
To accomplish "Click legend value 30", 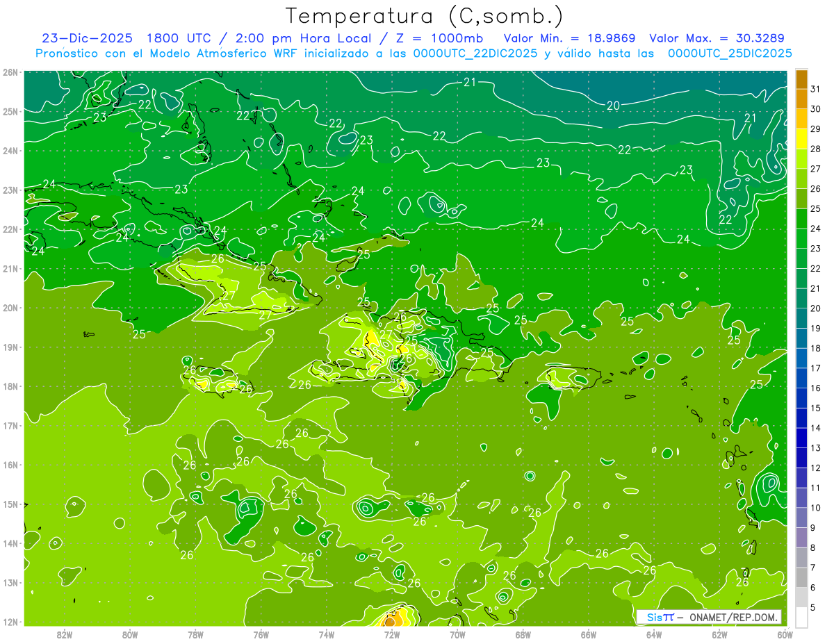I will 816,109.
